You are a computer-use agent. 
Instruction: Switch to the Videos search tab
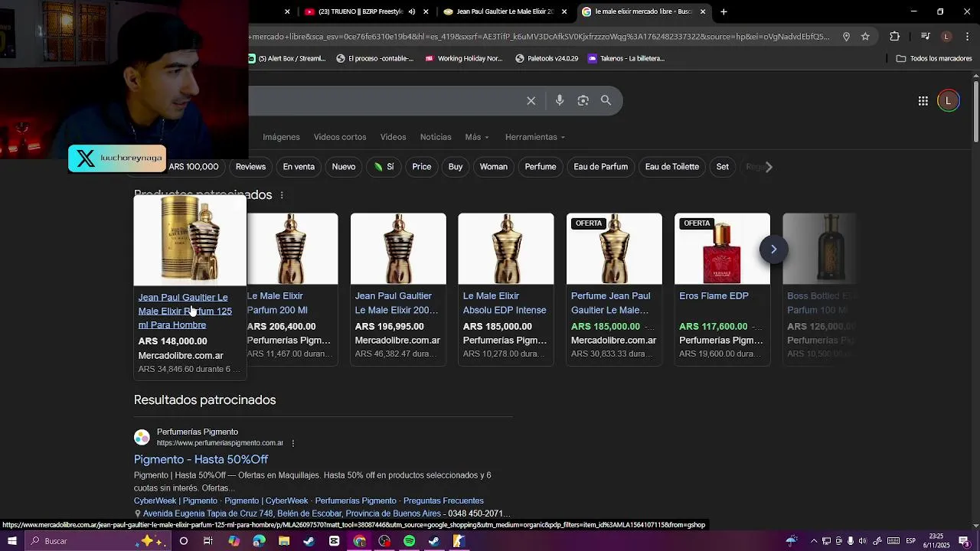[x=393, y=137]
